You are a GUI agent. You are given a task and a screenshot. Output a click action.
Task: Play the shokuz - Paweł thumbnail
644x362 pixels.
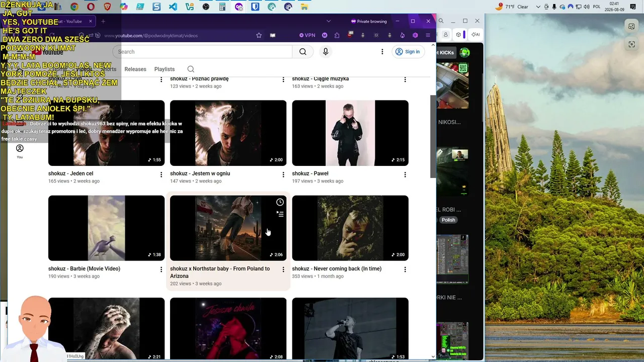(x=350, y=133)
